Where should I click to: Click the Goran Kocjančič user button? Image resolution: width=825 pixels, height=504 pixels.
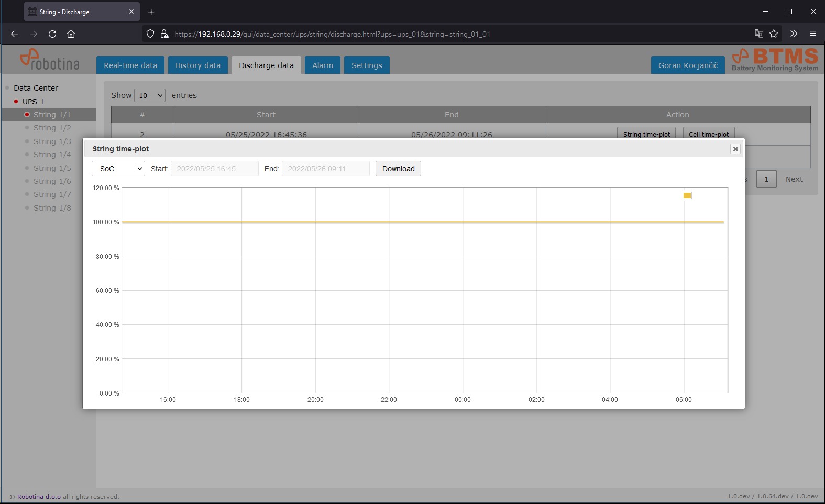[688, 65]
